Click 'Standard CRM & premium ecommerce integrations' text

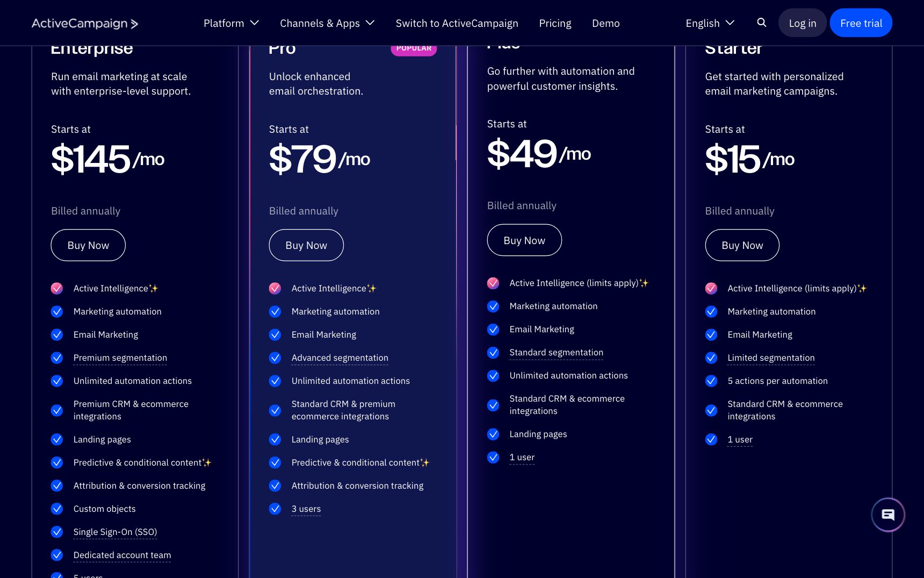click(343, 410)
